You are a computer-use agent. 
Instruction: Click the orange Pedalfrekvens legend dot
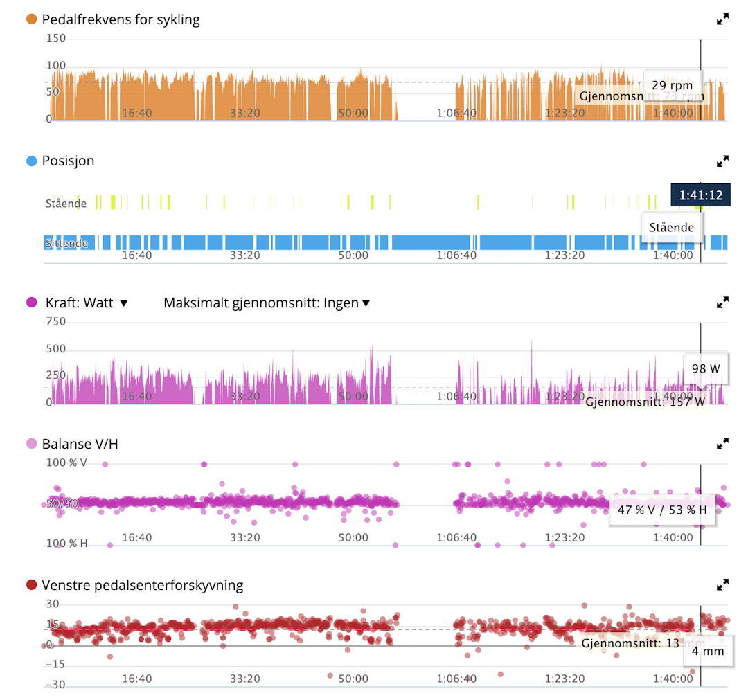pyautogui.click(x=30, y=19)
